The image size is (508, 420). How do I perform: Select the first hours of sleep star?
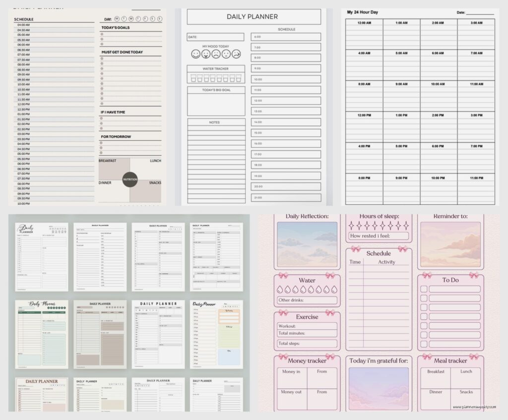tap(352, 226)
